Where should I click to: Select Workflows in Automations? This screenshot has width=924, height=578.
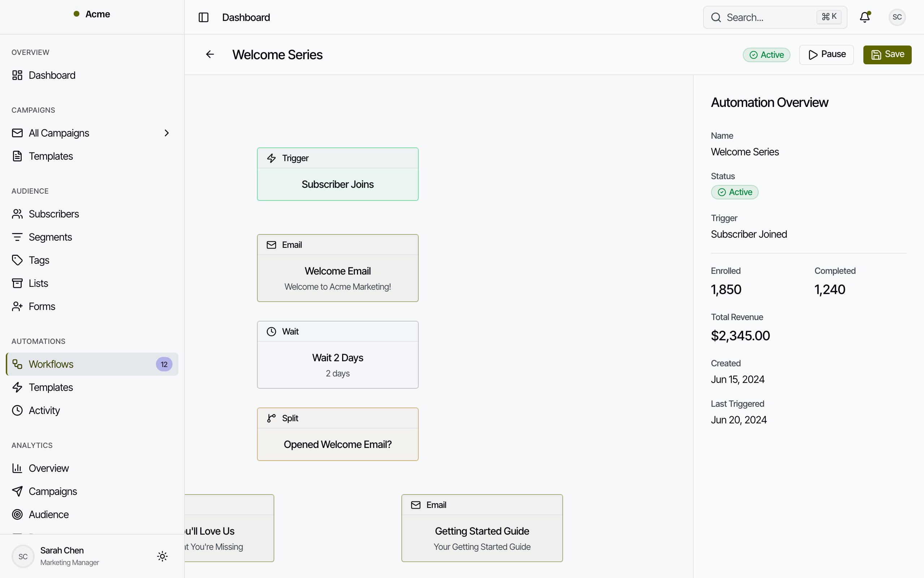point(92,364)
